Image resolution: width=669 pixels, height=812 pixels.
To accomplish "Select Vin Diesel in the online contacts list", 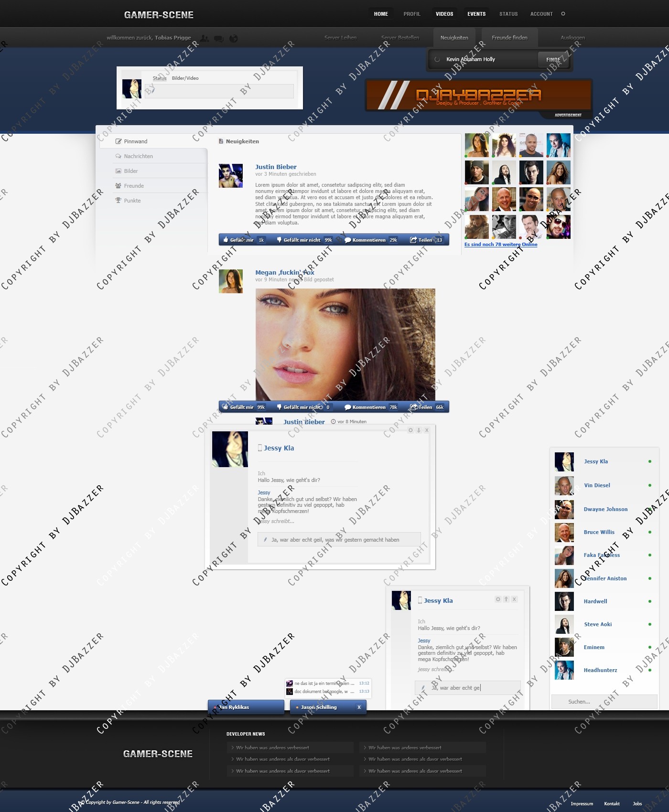I will point(597,485).
